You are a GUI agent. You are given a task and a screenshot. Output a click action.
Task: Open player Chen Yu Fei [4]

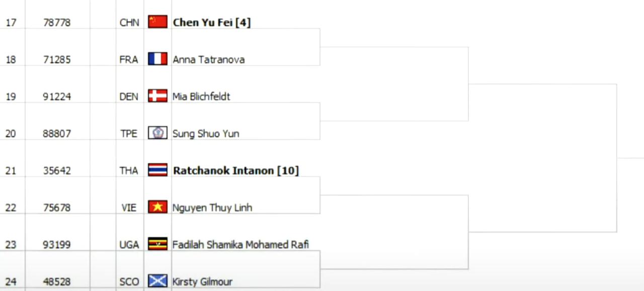[x=212, y=23]
